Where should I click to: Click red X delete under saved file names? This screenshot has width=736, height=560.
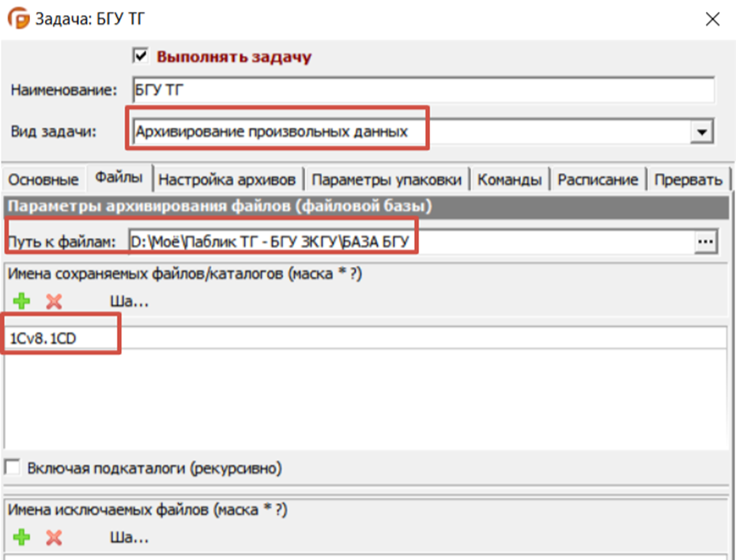pos(54,301)
